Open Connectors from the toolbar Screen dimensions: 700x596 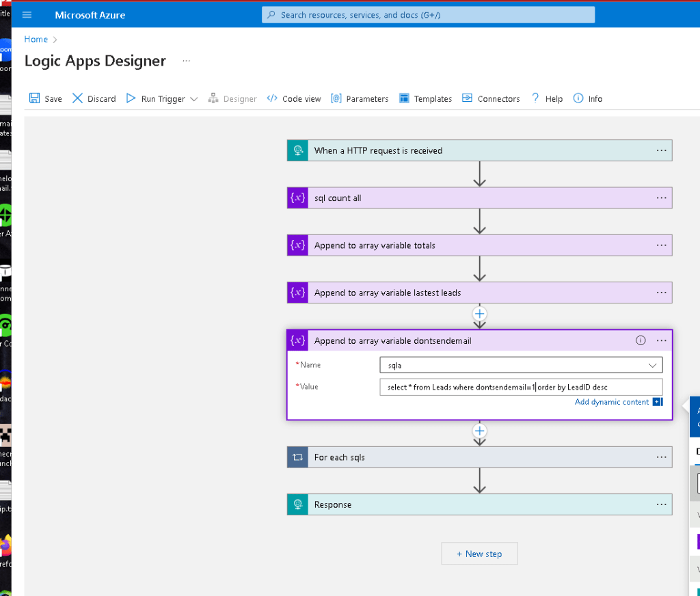[x=491, y=98]
